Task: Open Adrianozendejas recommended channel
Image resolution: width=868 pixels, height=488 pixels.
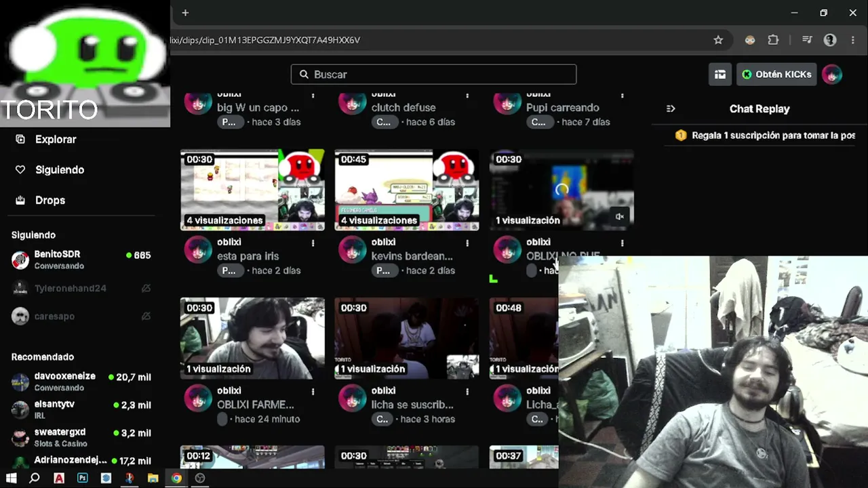Action: click(x=81, y=461)
